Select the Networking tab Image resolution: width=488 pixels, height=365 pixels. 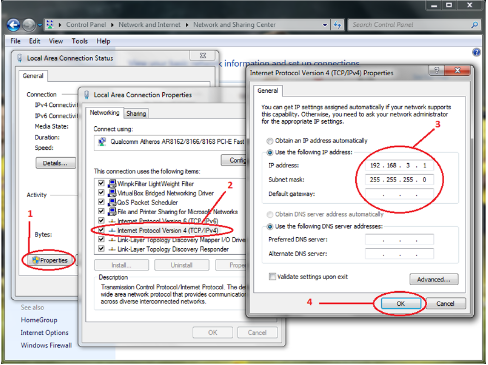(x=104, y=113)
